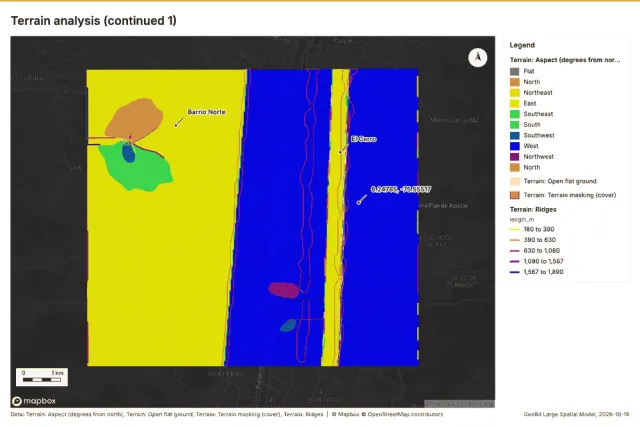Click the Northwest legend label

[539, 156]
